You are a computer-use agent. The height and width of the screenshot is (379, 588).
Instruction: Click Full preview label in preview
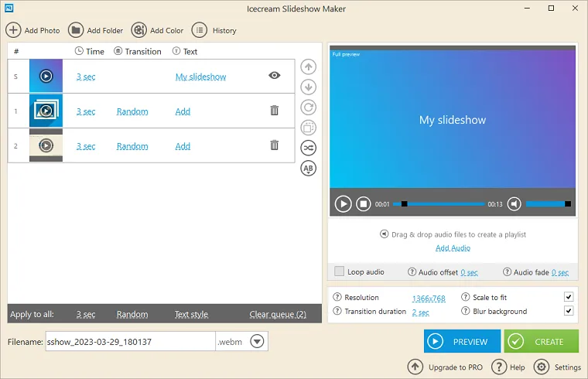pyautogui.click(x=346, y=54)
